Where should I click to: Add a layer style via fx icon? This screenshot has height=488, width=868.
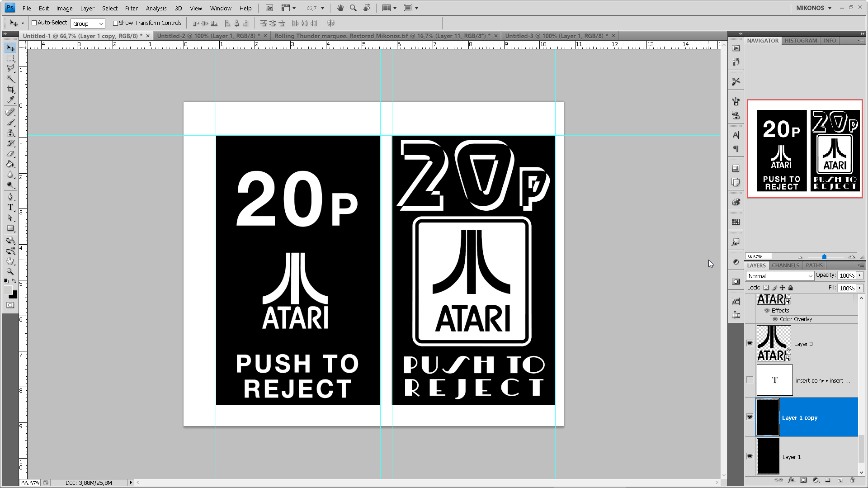(x=791, y=480)
